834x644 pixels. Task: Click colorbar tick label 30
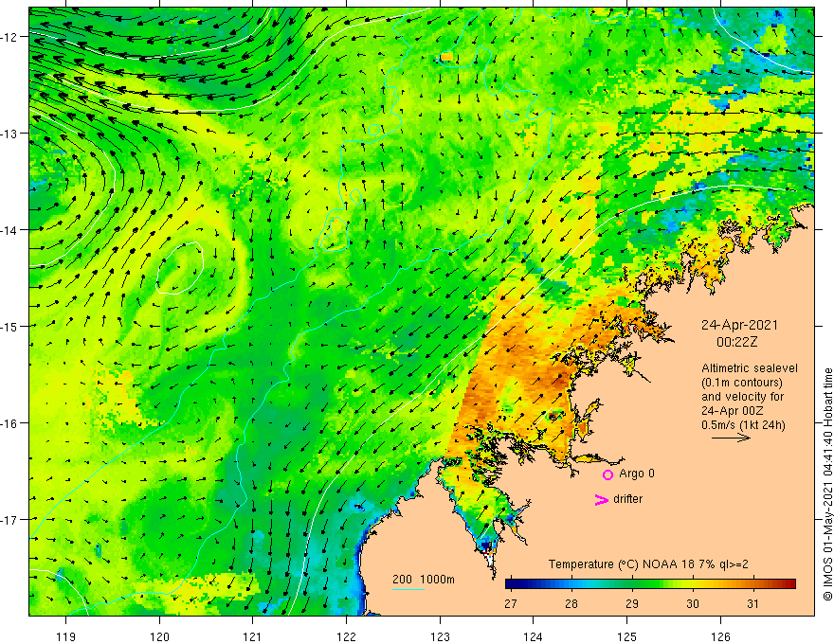click(692, 604)
